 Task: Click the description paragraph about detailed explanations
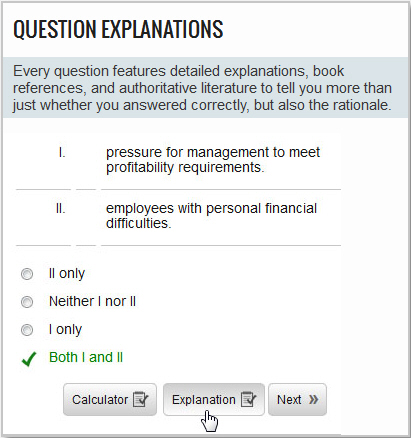[x=202, y=88]
